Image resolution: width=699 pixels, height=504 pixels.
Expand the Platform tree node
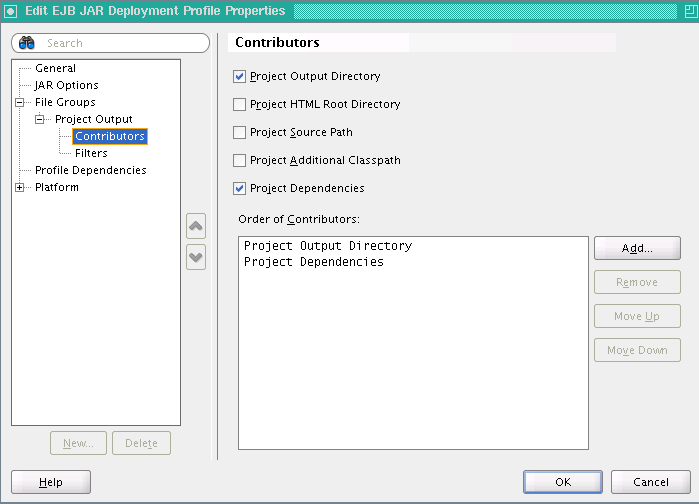click(20, 187)
